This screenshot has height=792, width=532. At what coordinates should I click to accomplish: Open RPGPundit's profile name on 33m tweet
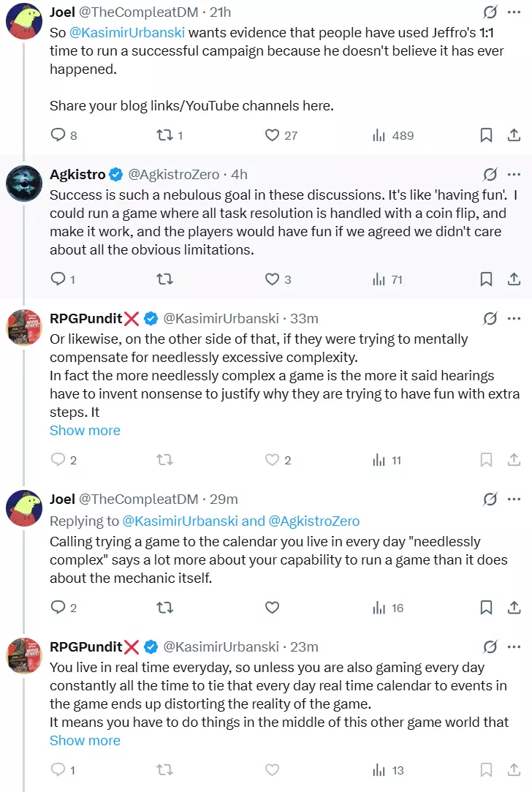(x=85, y=318)
